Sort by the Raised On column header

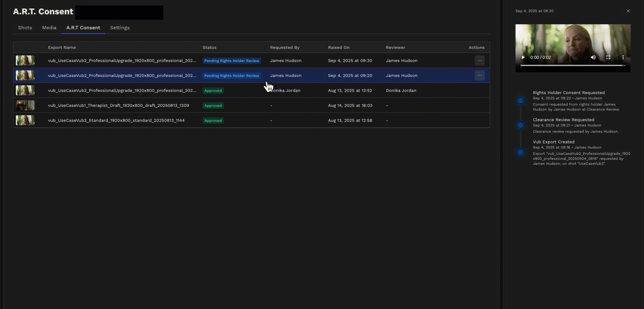tap(338, 48)
